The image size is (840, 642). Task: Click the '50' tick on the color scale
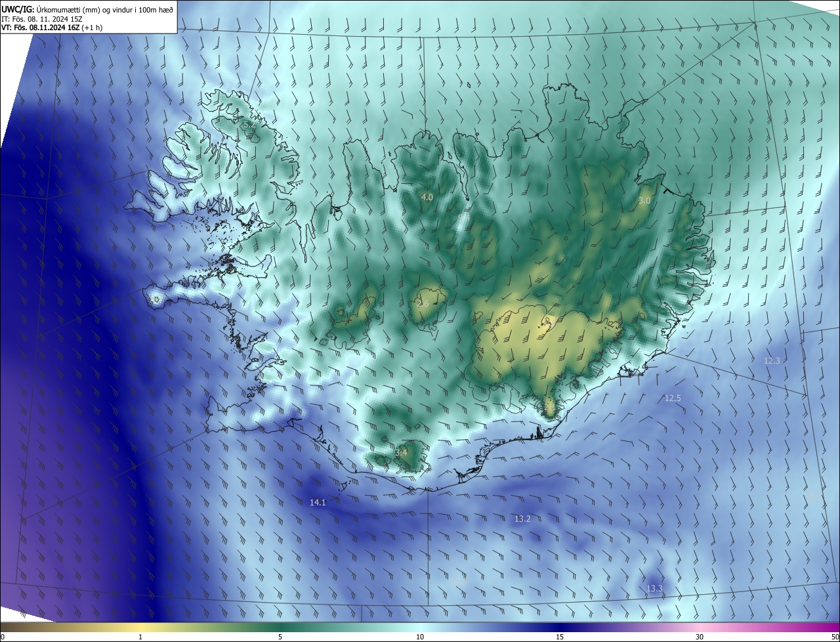click(x=835, y=637)
